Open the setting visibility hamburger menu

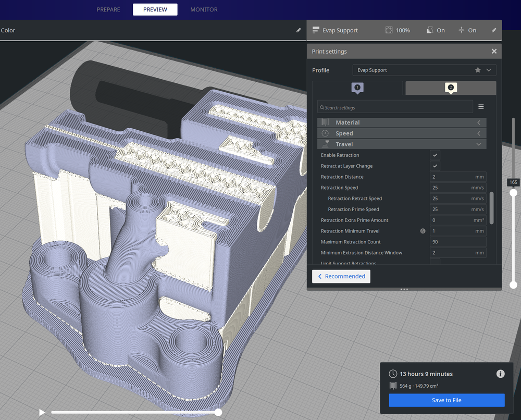point(481,106)
